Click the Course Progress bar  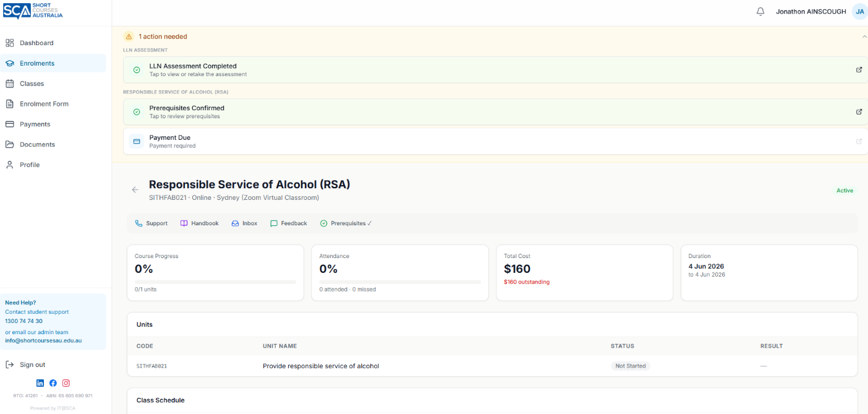click(x=215, y=282)
